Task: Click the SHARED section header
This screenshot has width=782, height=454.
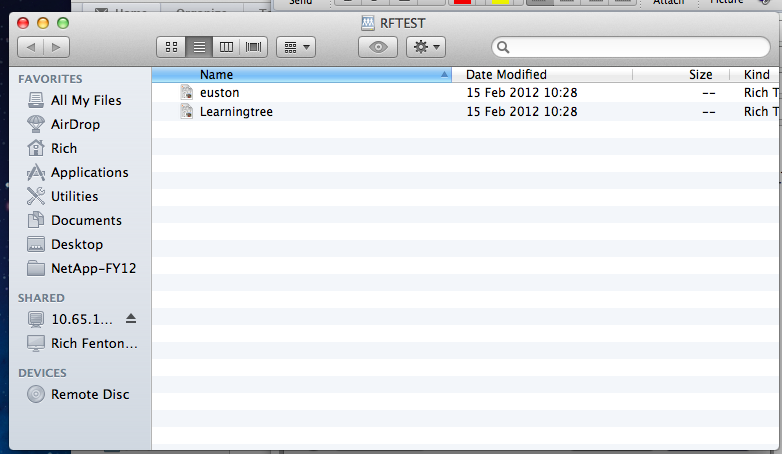Action: pyautogui.click(x=41, y=298)
